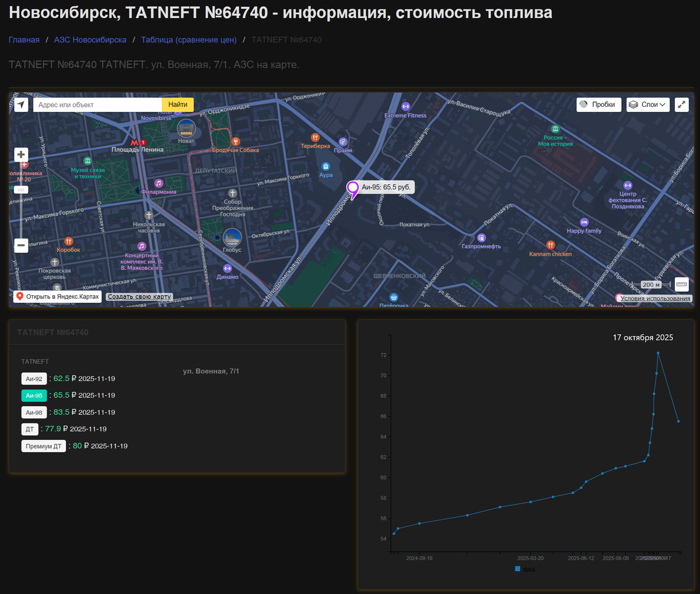Expand map to fullscreen

(x=681, y=104)
